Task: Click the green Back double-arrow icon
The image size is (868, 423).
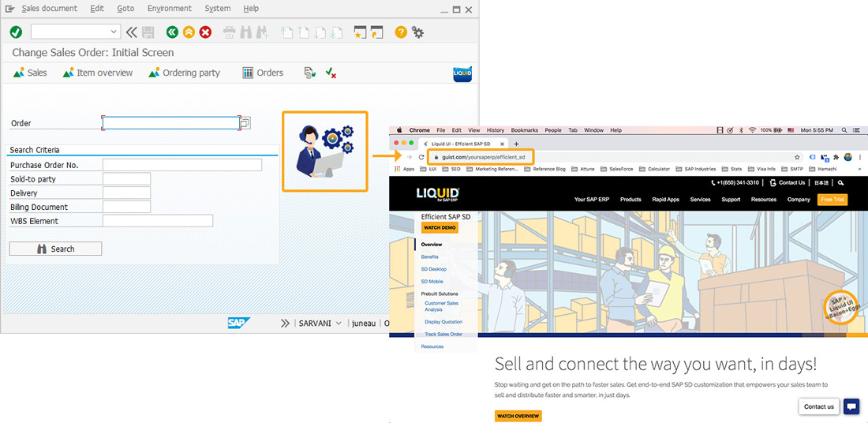Action: tap(172, 32)
